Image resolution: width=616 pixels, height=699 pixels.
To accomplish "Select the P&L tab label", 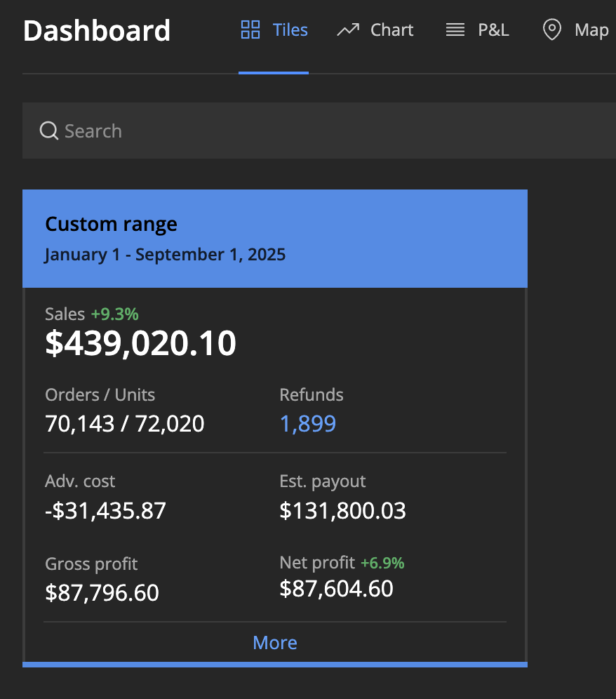I will click(493, 30).
